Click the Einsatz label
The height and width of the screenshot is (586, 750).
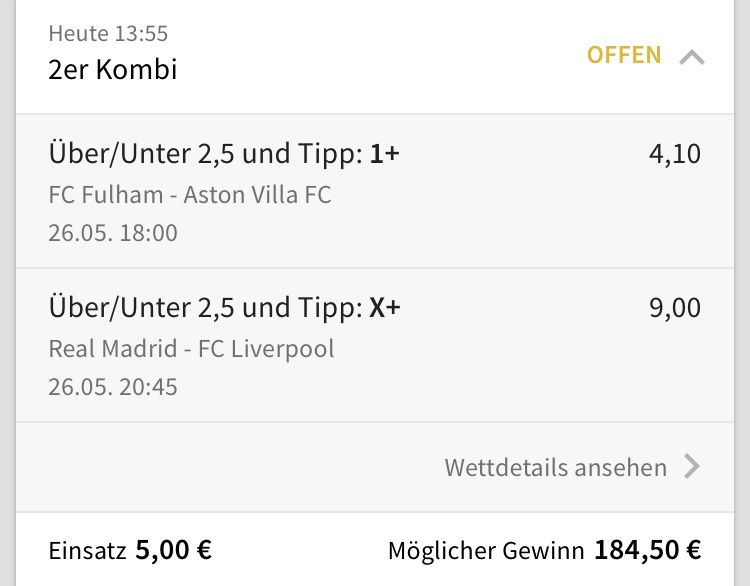pos(87,550)
